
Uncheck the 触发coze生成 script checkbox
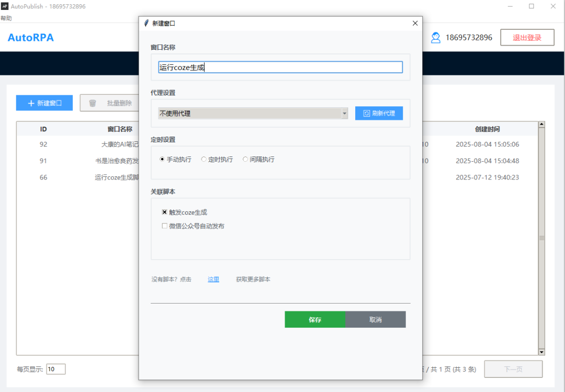coord(165,212)
